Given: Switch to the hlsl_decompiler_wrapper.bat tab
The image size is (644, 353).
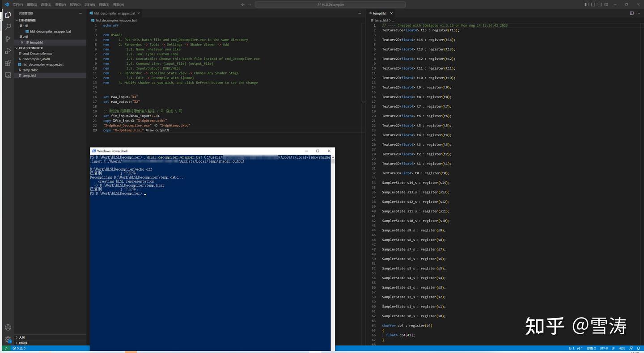Looking at the screenshot, I should [114, 13].
